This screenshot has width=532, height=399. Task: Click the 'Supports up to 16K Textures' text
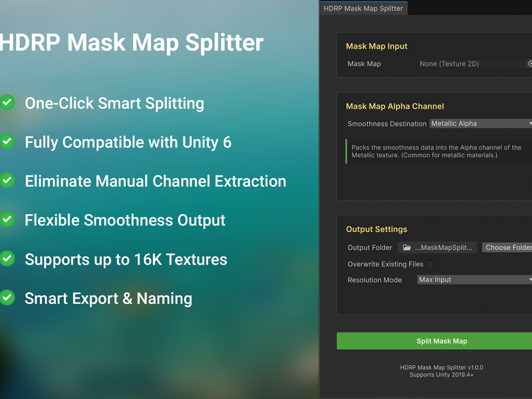(x=126, y=259)
